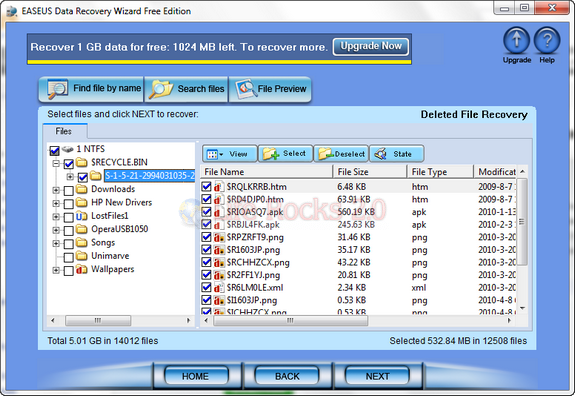
Task: Uncheck the $RPZRFT9.png file checkbox
Action: pyautogui.click(x=206, y=237)
